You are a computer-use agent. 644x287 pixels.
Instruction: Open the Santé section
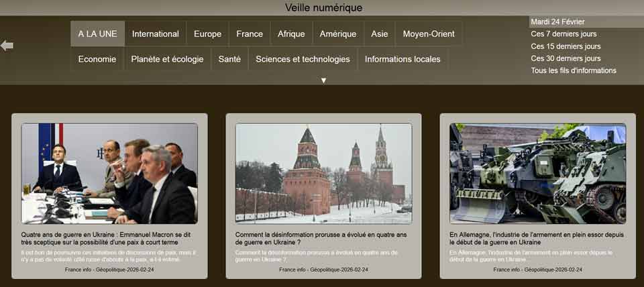[229, 59]
